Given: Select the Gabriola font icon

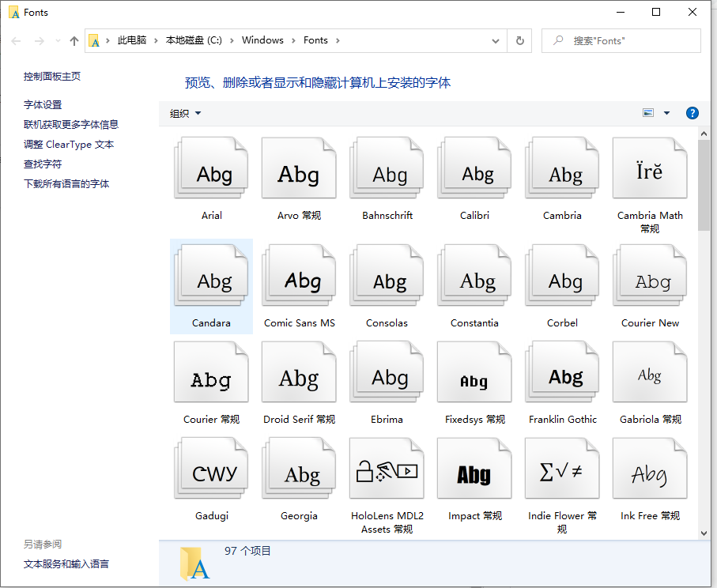Looking at the screenshot, I should tap(650, 375).
